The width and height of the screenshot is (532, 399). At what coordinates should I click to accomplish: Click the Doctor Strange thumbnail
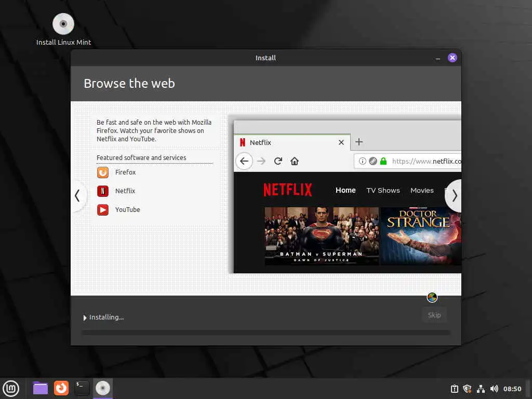[x=421, y=236]
